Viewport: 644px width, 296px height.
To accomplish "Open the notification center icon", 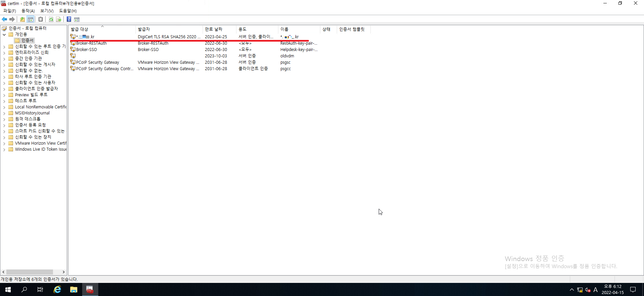I will [x=633, y=289].
